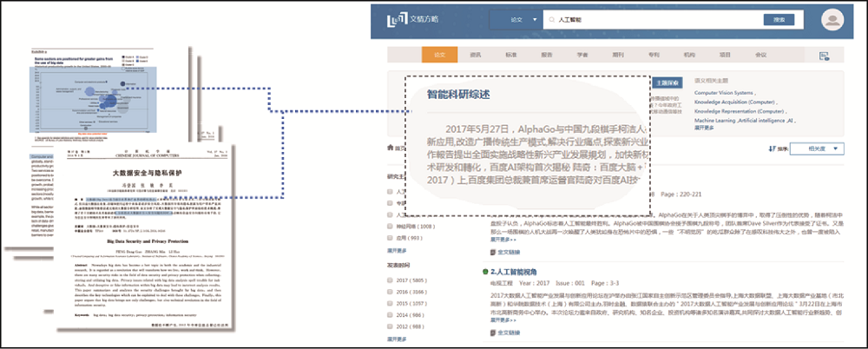Expand 展开更多>> of the 人工智能视角 abstract
The width and height of the screenshot is (868, 349).
coord(503,320)
